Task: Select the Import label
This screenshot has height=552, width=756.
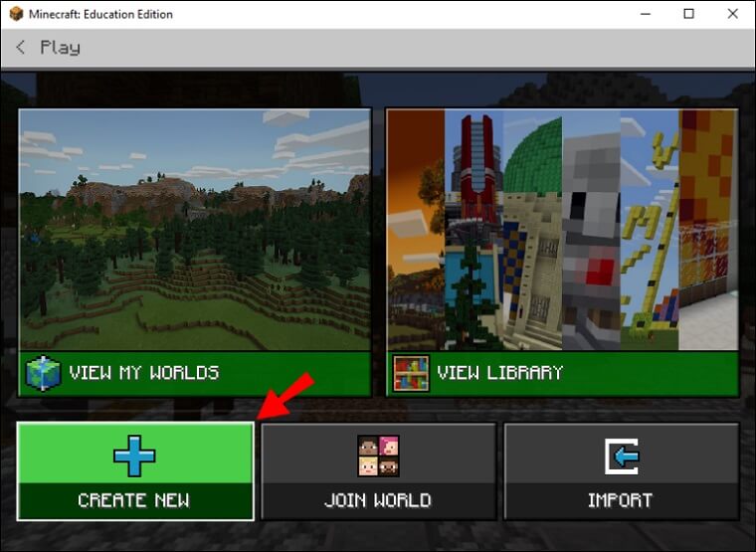Action: [x=620, y=500]
